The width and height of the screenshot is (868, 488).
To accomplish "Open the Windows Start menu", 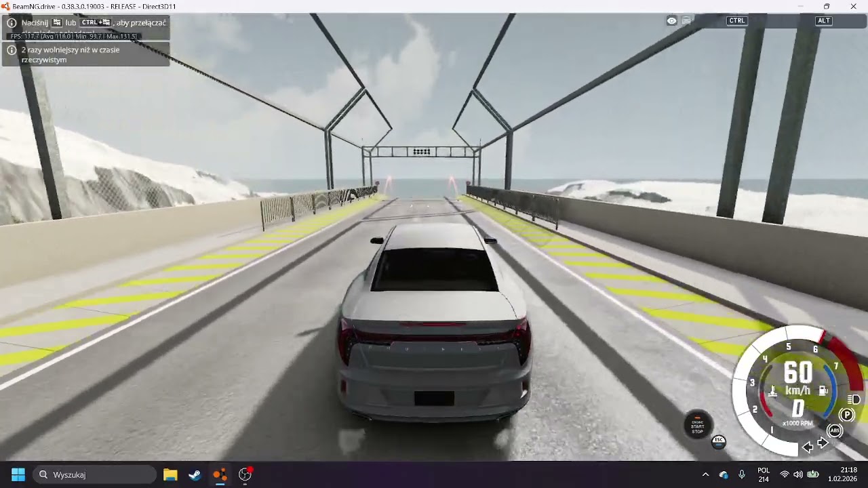I will tap(18, 474).
